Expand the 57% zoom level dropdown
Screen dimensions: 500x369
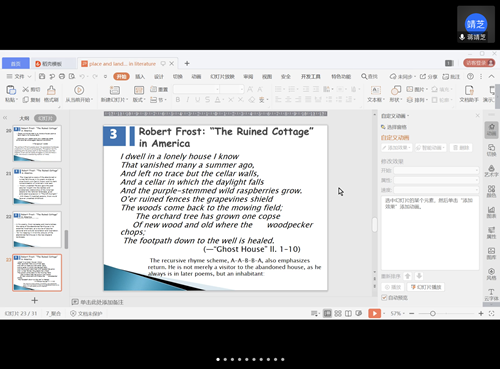coord(404,314)
